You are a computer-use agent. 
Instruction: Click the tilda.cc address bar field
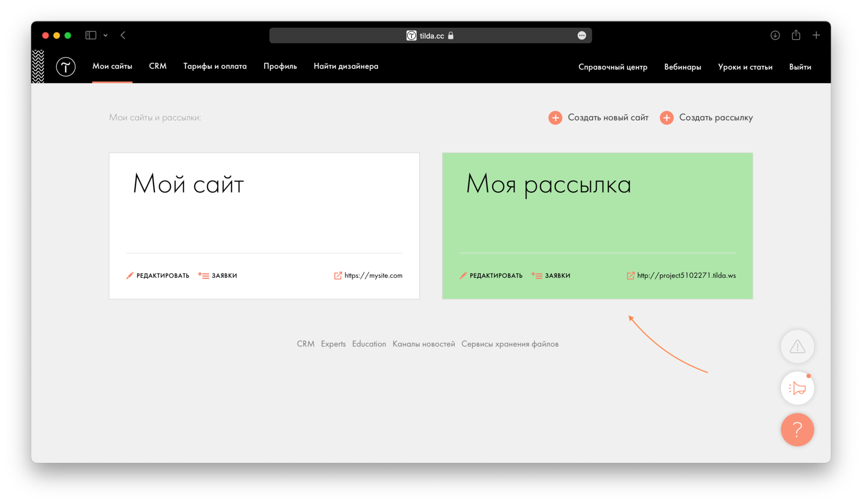(430, 35)
